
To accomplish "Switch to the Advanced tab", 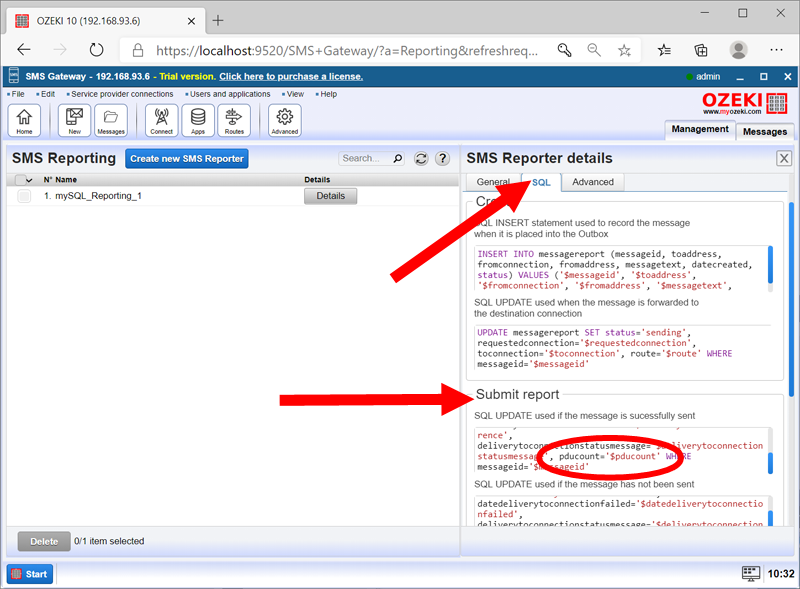I will [593, 182].
